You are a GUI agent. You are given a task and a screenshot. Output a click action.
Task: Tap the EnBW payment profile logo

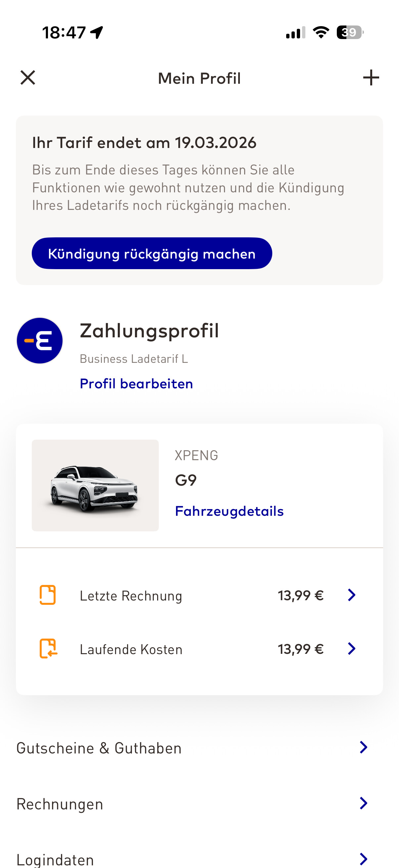coord(40,340)
